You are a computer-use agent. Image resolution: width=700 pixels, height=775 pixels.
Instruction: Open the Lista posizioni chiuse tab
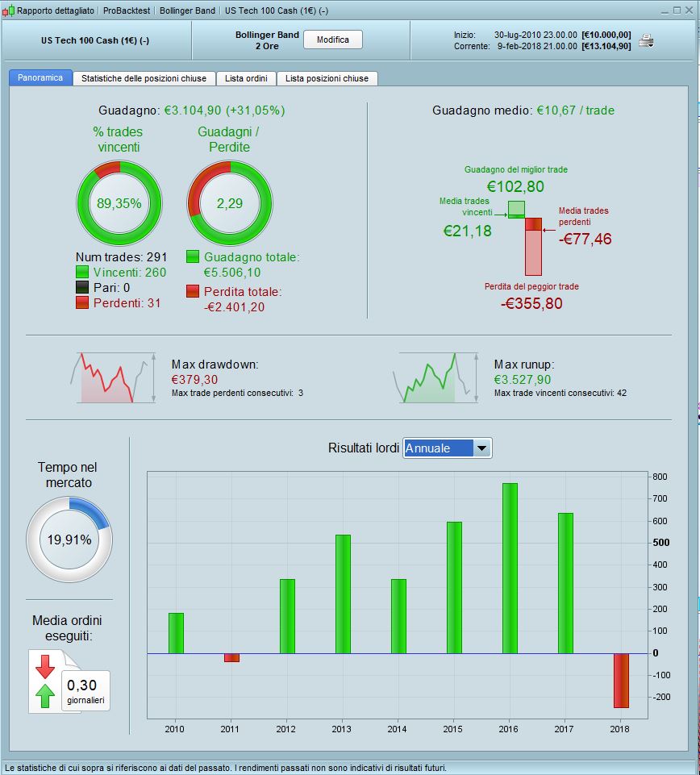pyautogui.click(x=327, y=78)
